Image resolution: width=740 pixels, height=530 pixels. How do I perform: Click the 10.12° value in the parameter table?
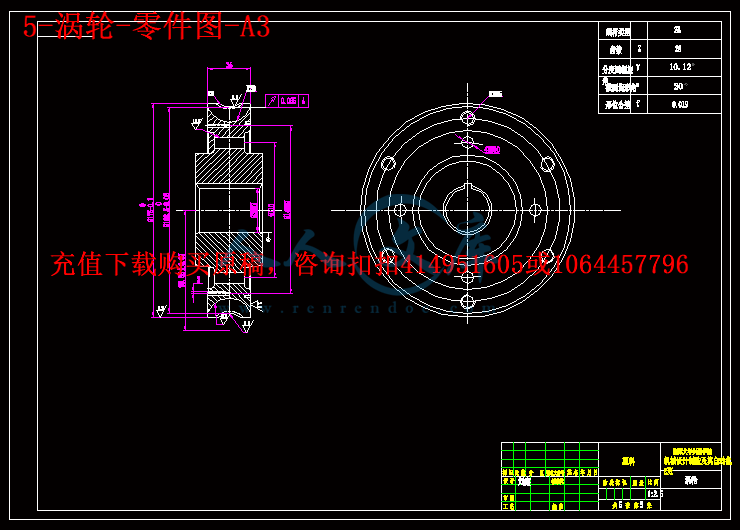point(680,68)
